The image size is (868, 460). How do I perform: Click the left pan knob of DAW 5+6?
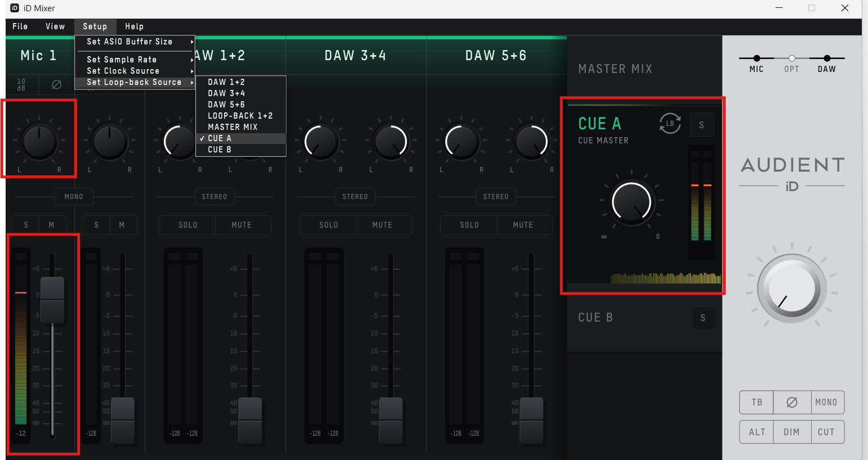461,141
